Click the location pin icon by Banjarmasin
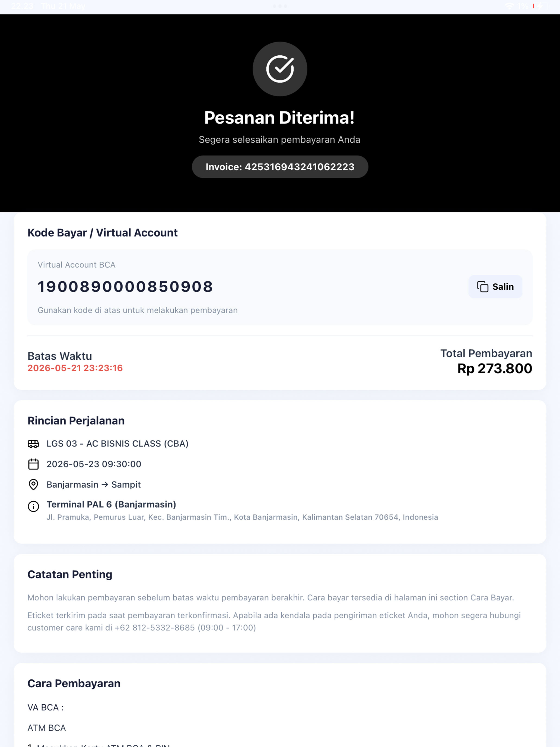560x747 pixels. click(x=33, y=485)
